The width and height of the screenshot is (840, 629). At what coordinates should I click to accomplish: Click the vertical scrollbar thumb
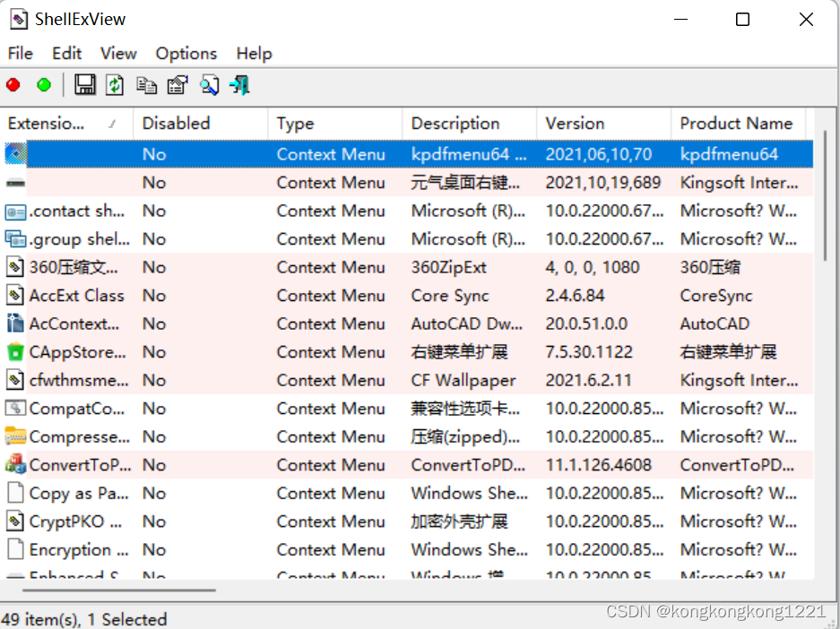(x=825, y=195)
